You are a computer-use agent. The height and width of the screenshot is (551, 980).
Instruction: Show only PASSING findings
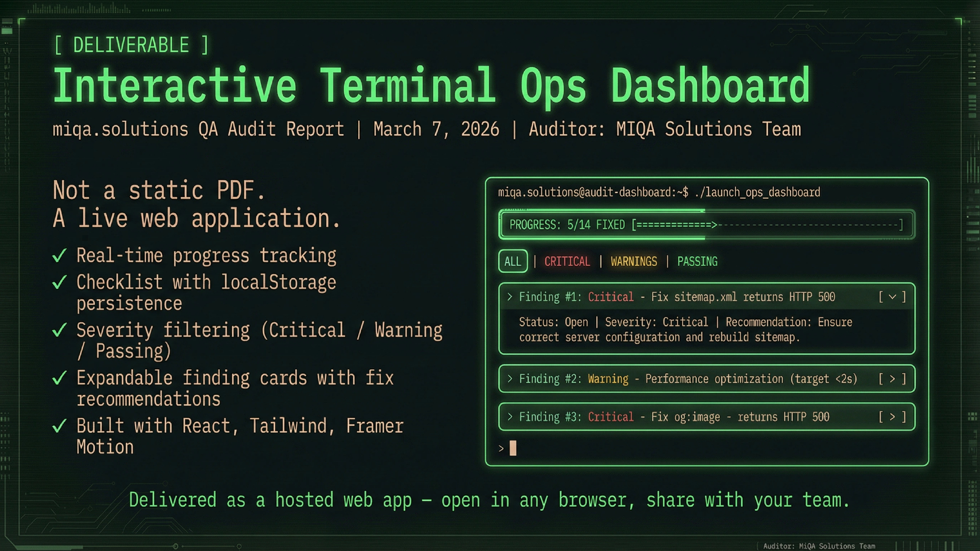pos(697,262)
